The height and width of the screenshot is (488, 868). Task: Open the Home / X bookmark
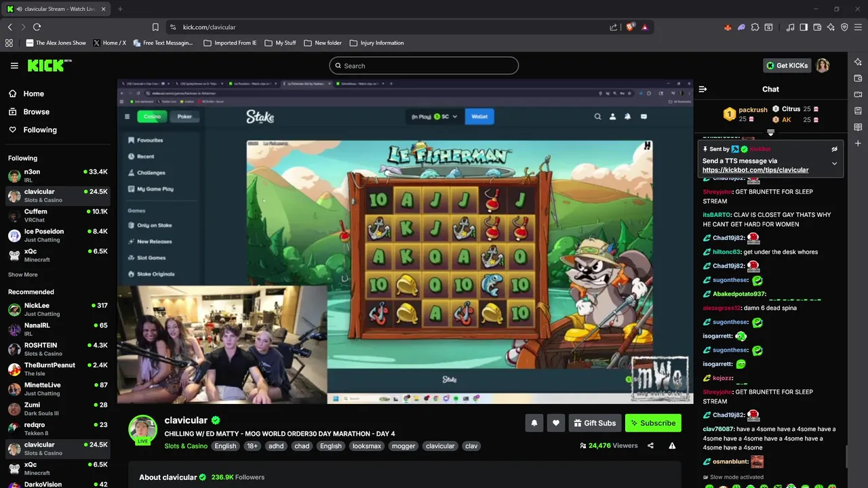pyautogui.click(x=110, y=43)
